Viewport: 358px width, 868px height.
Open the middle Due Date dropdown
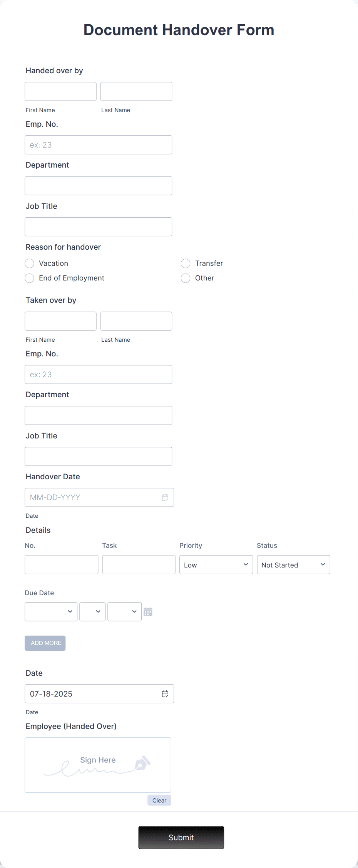(x=92, y=611)
